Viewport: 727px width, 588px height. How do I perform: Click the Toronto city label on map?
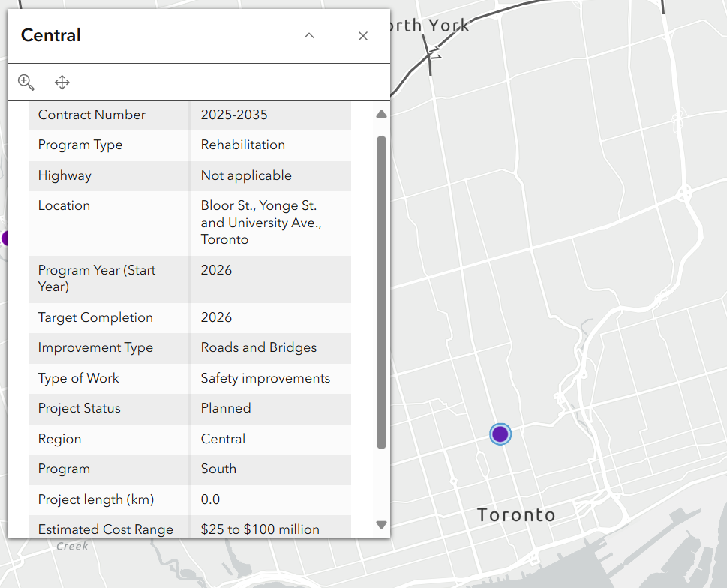click(516, 515)
